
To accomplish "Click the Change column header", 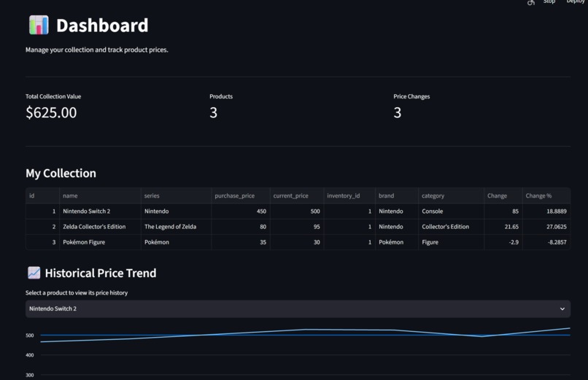I will [503, 195].
